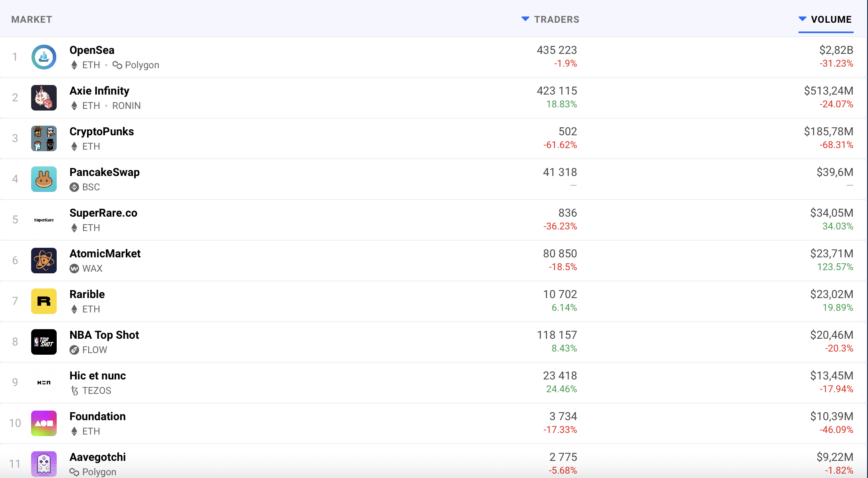This screenshot has width=868, height=478.
Task: Open NBA Top Shot logo icon
Action: coord(44,342)
